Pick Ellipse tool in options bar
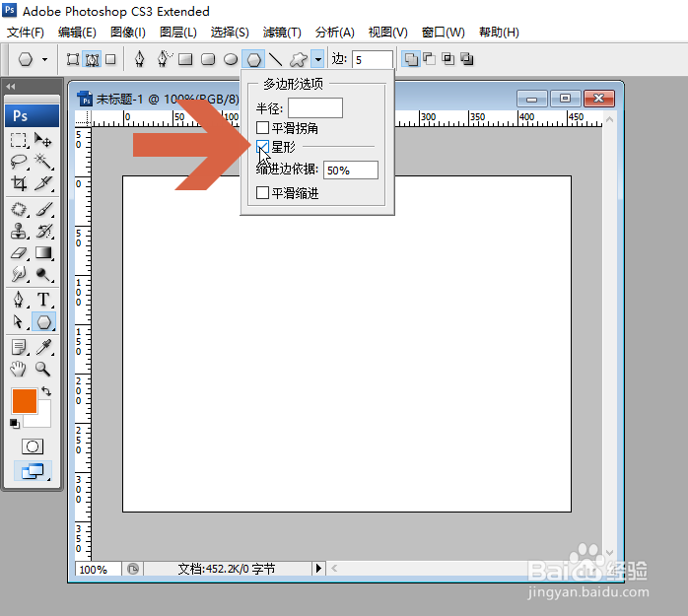 coord(231,59)
